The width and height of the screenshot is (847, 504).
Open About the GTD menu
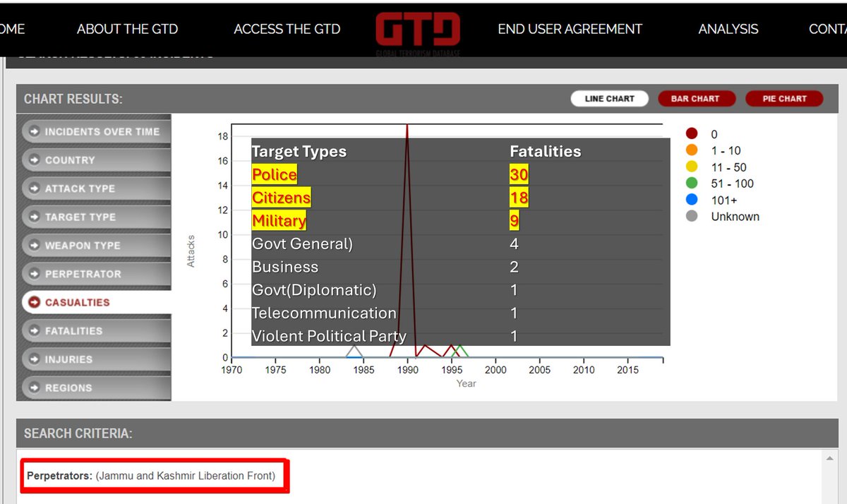127,29
